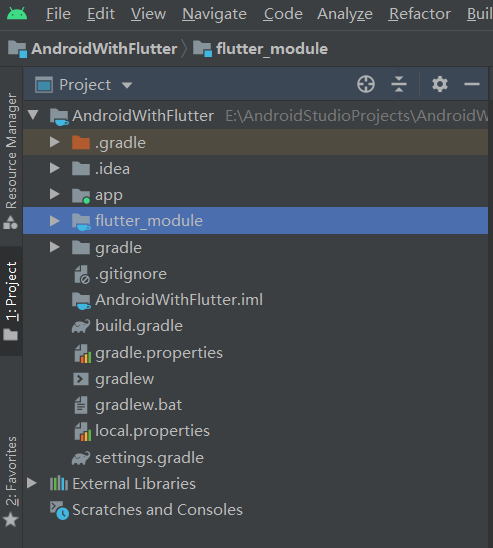Select the .idea folder name
Screen dimensions: 493x548
tap(112, 169)
